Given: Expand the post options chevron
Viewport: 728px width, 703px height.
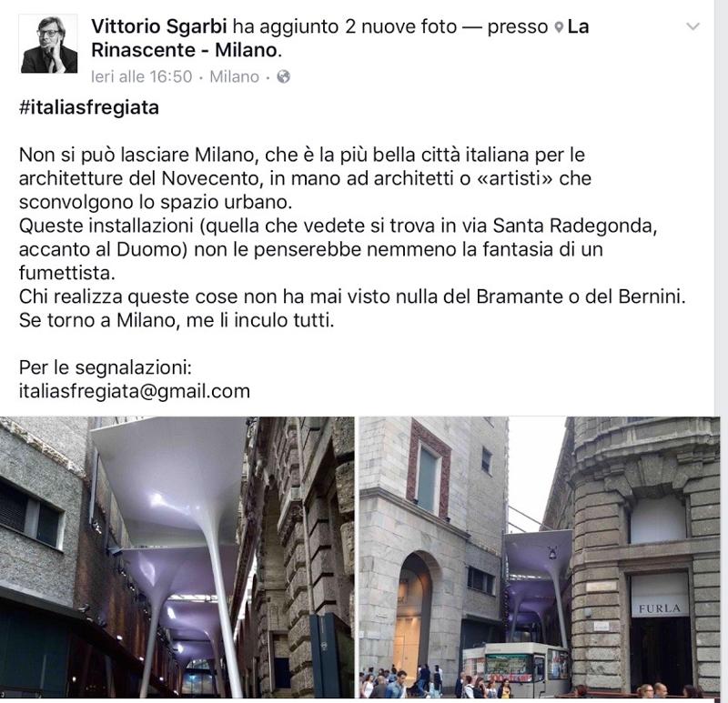Looking at the screenshot, I should (693, 26).
